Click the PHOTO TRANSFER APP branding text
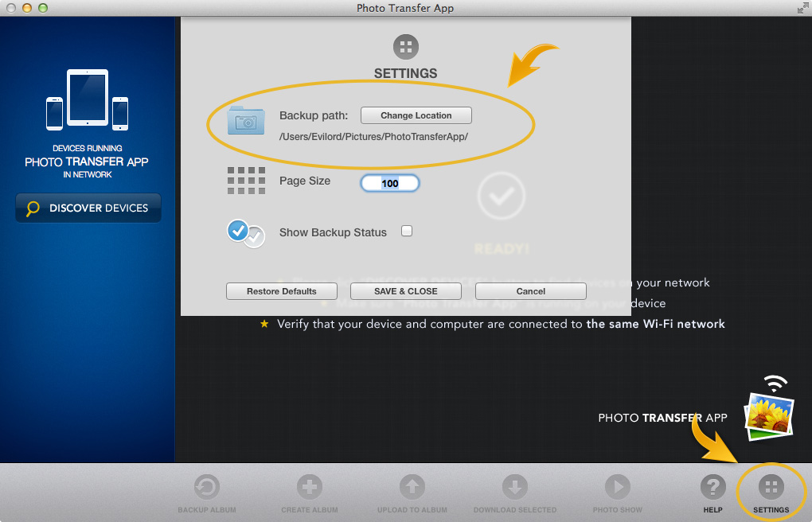The height and width of the screenshot is (522, 812). coord(662,418)
